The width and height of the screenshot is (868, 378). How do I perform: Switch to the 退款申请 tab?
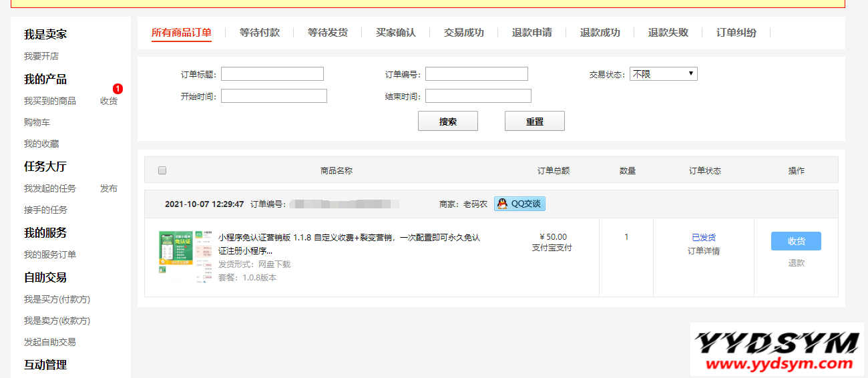point(531,32)
